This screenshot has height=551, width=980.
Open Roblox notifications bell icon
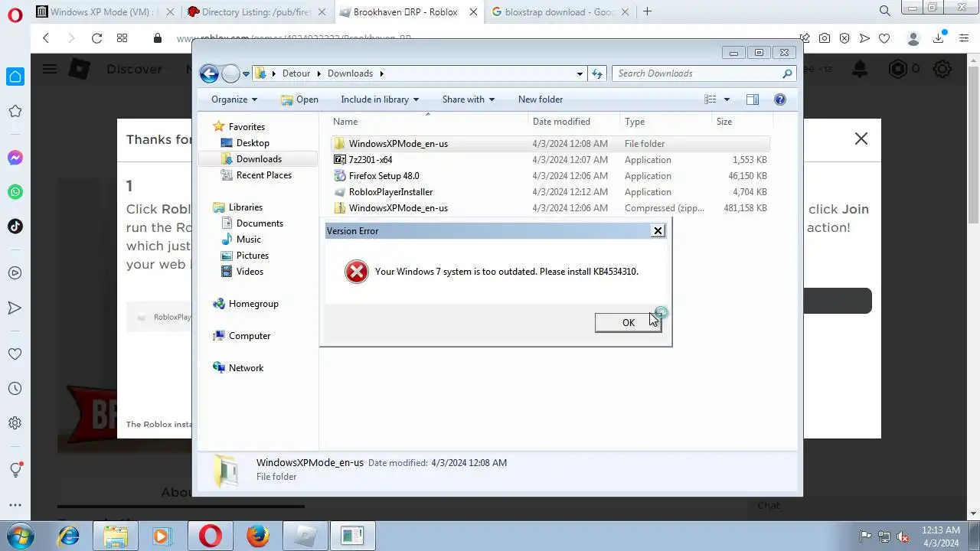coord(860,70)
